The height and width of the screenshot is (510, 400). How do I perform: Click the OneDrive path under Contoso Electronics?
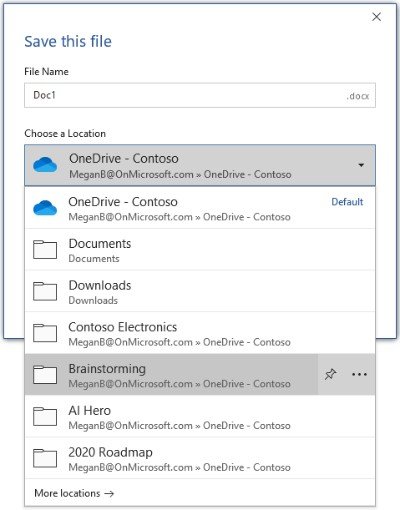pyautogui.click(x=179, y=342)
